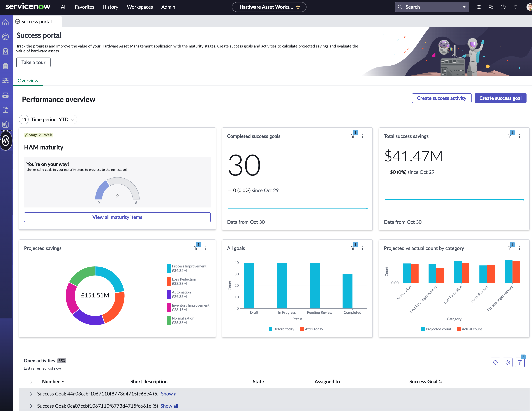Click the Stage 2 - Walk tag
The width and height of the screenshot is (532, 411).
(x=39, y=135)
